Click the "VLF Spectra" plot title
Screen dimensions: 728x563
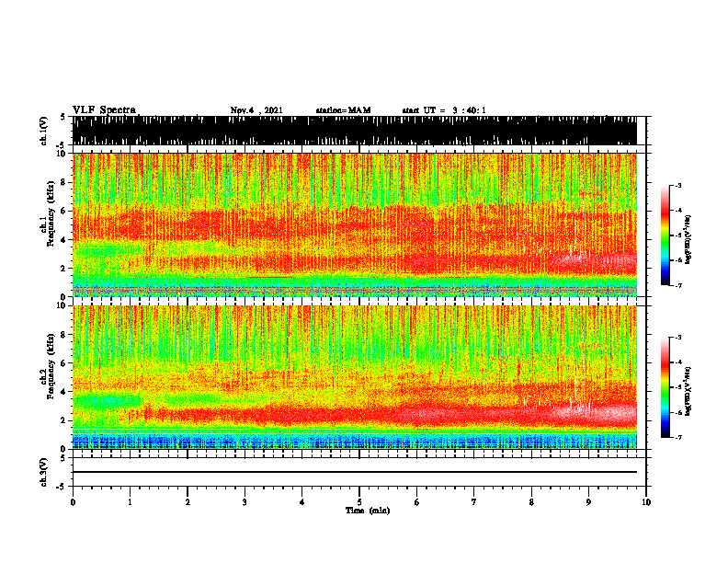pos(104,110)
